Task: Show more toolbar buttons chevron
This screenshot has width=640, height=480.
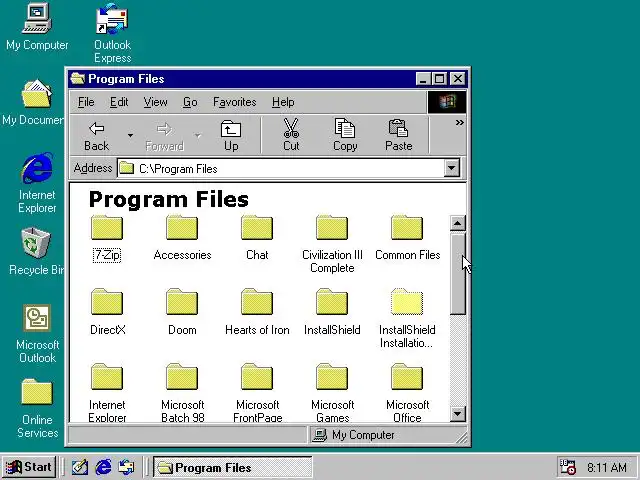Action: pos(460,122)
